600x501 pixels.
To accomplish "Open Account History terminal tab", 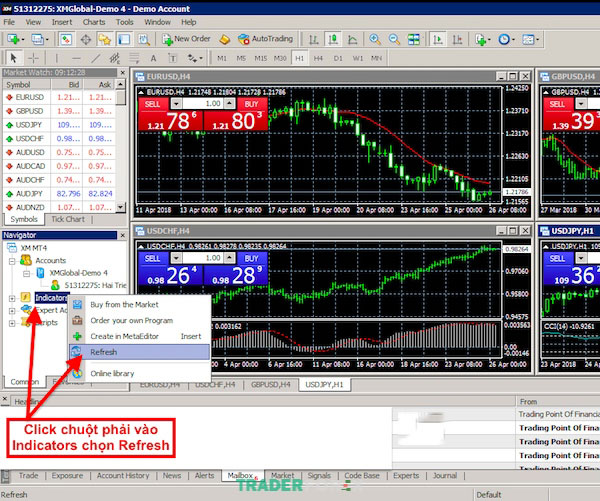I will coord(123,476).
